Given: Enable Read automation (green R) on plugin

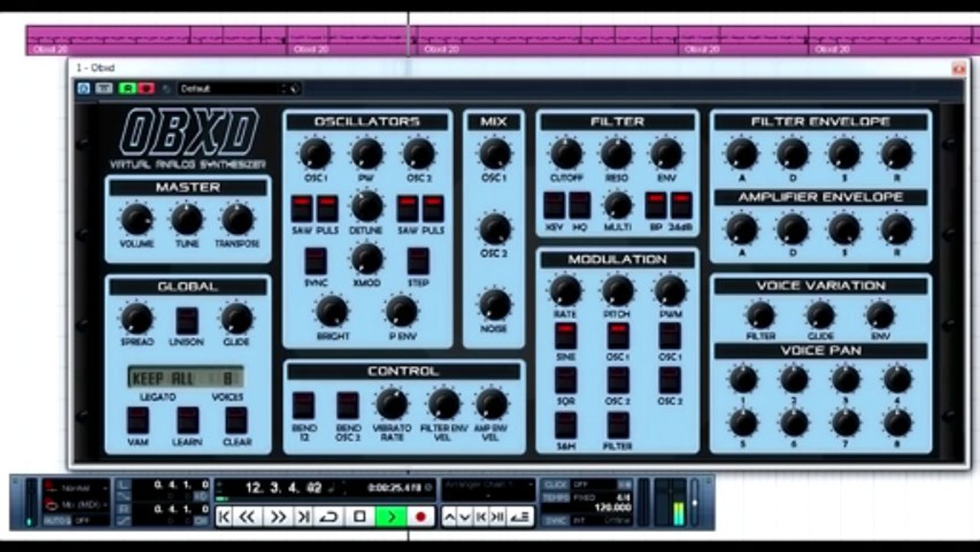Looking at the screenshot, I should [x=126, y=88].
